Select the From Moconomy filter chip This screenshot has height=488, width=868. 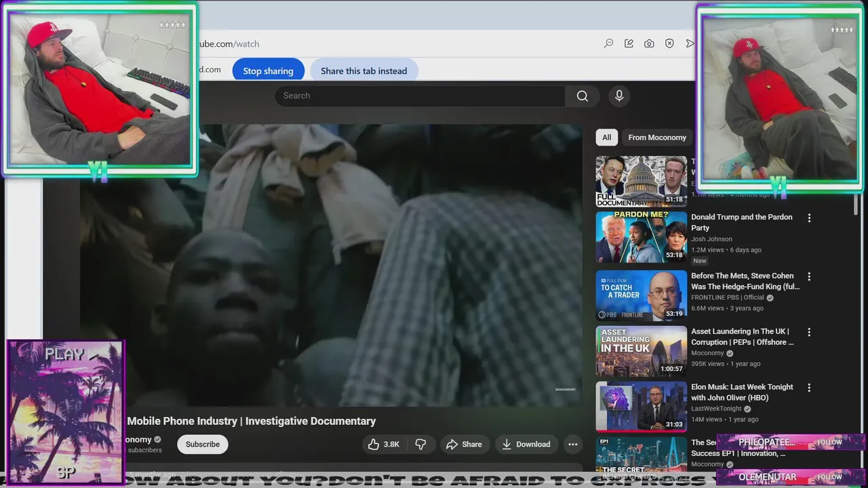click(657, 137)
